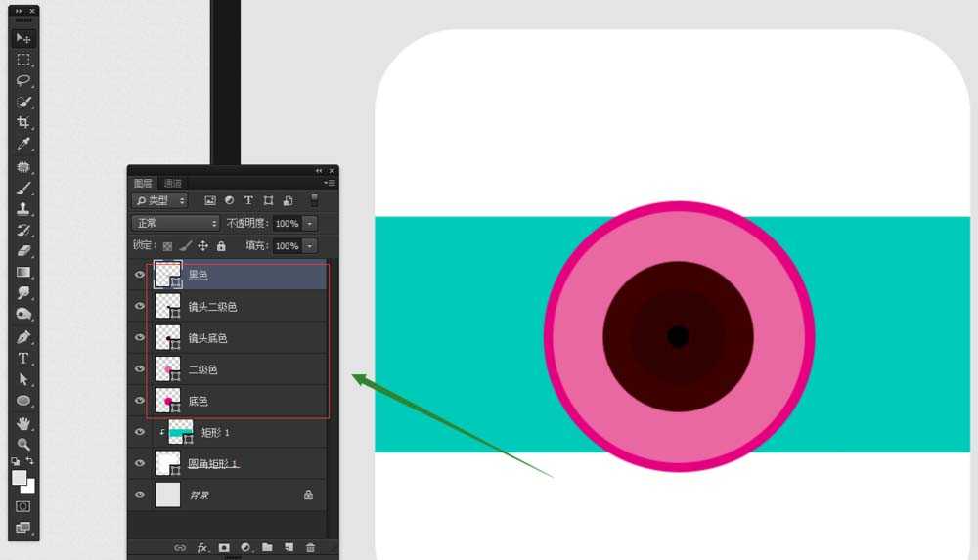This screenshot has height=560, width=978.
Task: Select the 圆角矩形 1 layer
Action: pyautogui.click(x=235, y=463)
